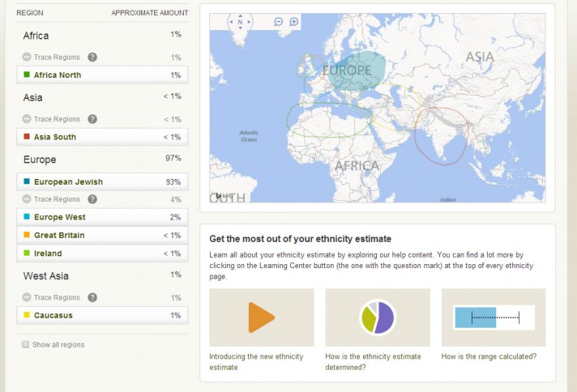Pan map left with compass arrow
Screen dimensions: 577x392
coord(231,22)
